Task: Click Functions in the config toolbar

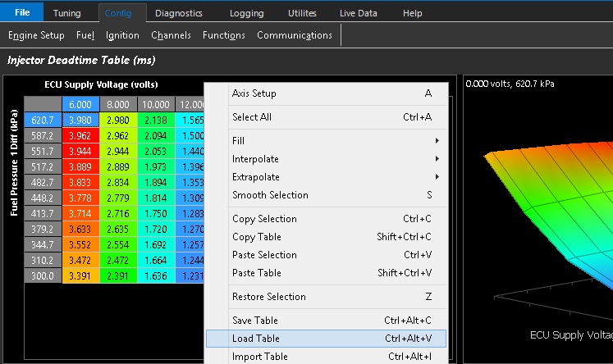Action: [x=224, y=35]
